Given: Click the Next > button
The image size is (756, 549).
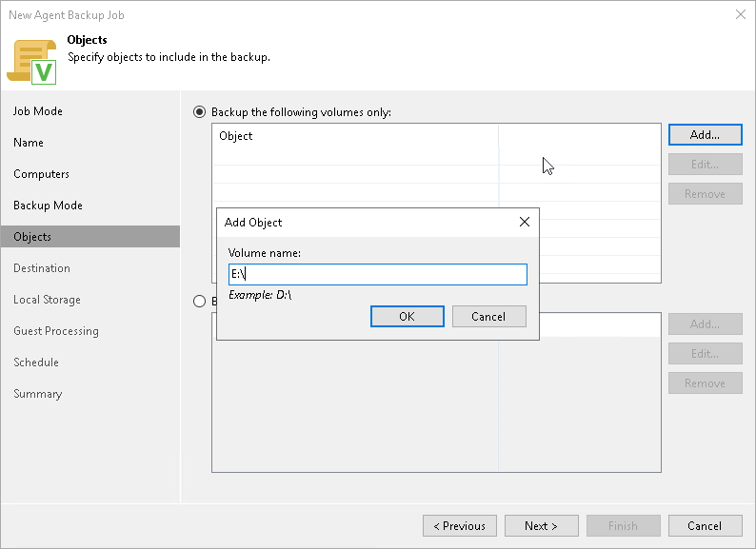Looking at the screenshot, I should [542, 526].
